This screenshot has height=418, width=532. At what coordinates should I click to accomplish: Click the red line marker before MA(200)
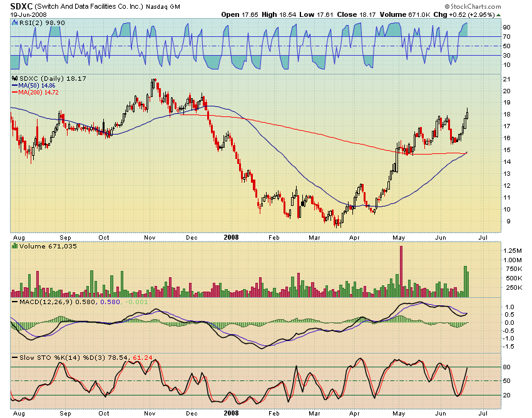[x=15, y=92]
